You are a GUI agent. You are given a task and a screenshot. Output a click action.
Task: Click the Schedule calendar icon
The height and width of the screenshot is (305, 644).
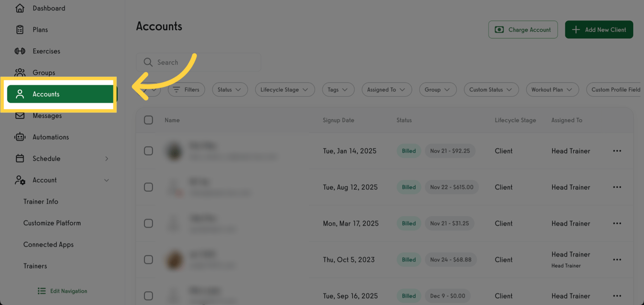20,159
